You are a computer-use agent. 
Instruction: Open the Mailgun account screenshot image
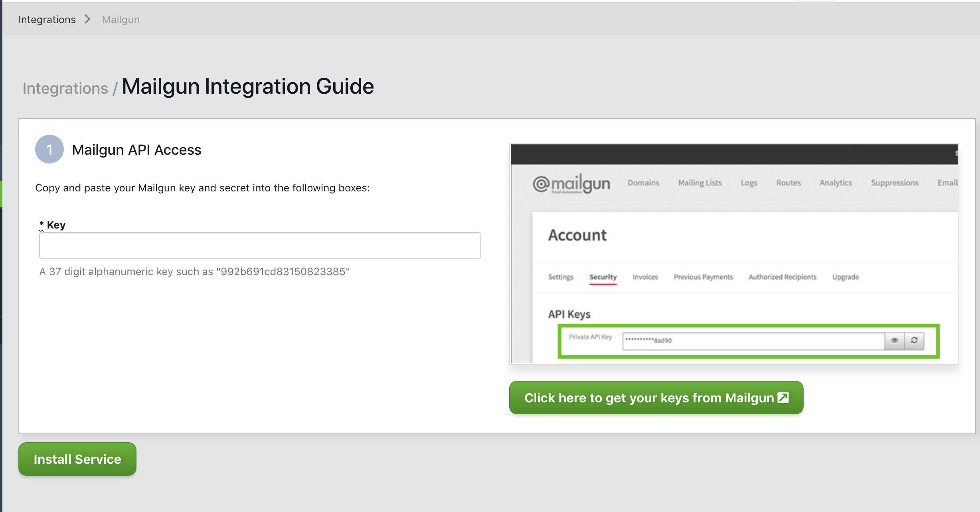click(734, 254)
